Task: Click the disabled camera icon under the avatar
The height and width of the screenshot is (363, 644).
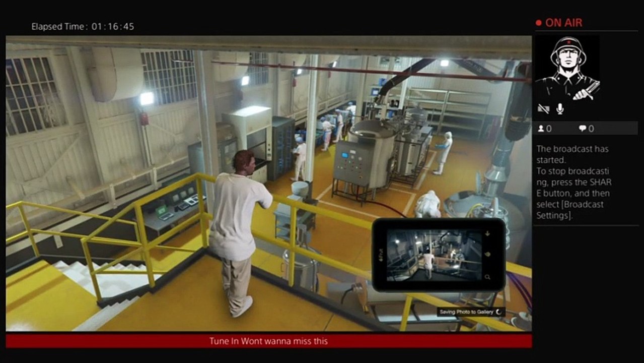Action: coord(543,109)
